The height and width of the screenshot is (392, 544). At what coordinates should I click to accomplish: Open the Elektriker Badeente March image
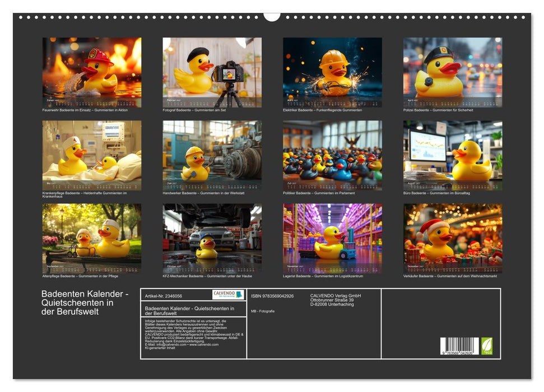[x=332, y=72]
